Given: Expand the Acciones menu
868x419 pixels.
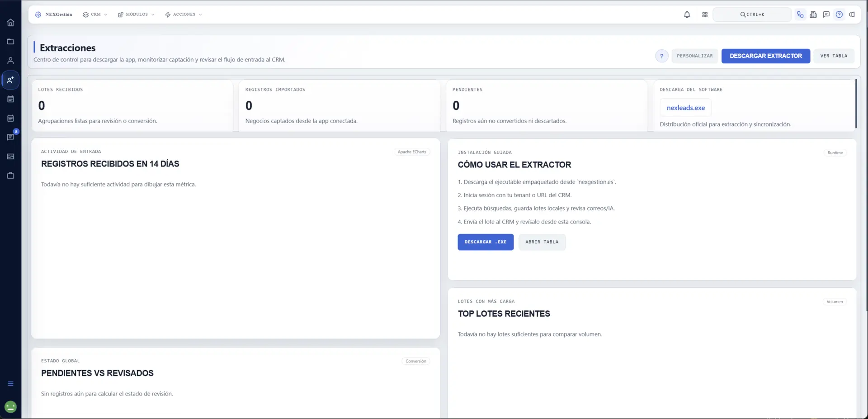Looking at the screenshot, I should (x=184, y=14).
